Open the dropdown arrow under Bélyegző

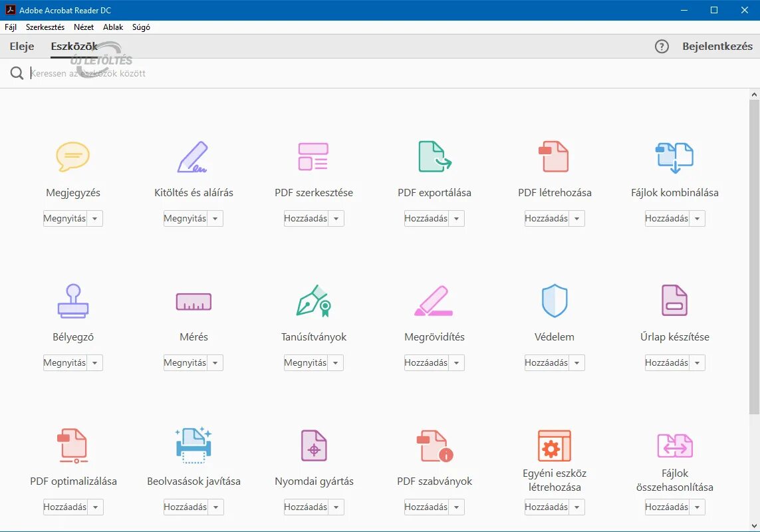(x=95, y=362)
